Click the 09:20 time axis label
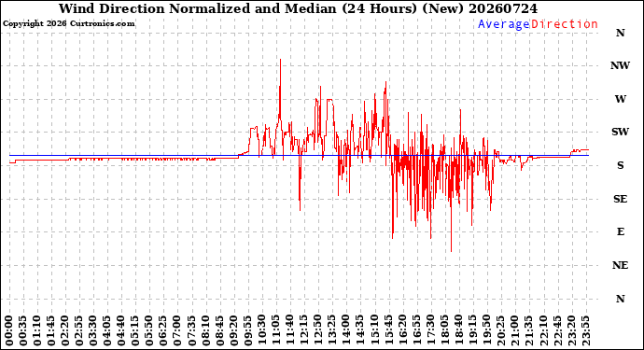 pos(233,330)
